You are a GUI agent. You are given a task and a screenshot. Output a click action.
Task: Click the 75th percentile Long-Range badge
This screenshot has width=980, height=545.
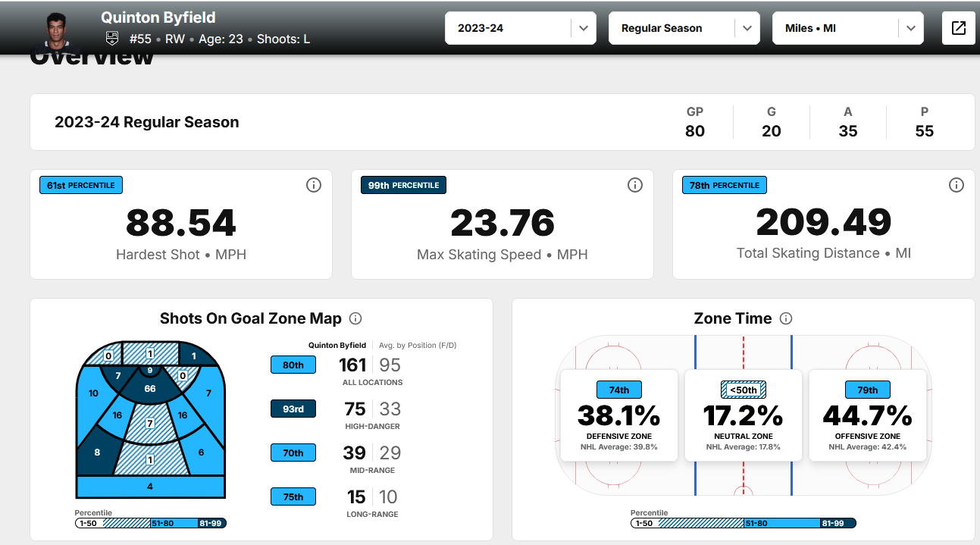click(x=293, y=496)
